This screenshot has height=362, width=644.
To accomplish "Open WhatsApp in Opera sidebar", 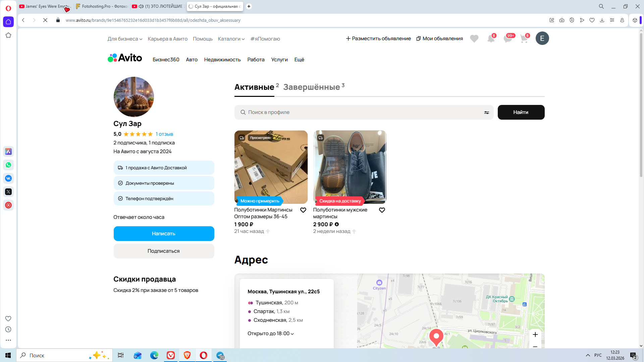I will click(x=8, y=165).
